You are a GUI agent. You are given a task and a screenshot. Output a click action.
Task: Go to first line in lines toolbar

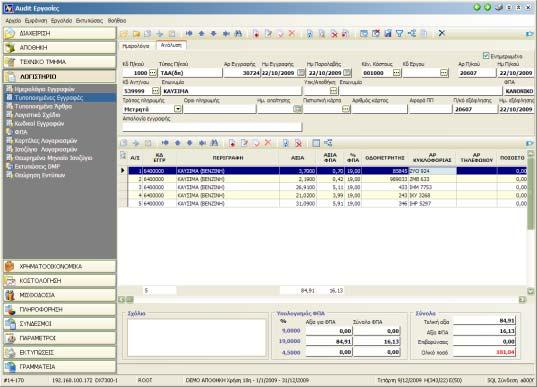(165, 143)
